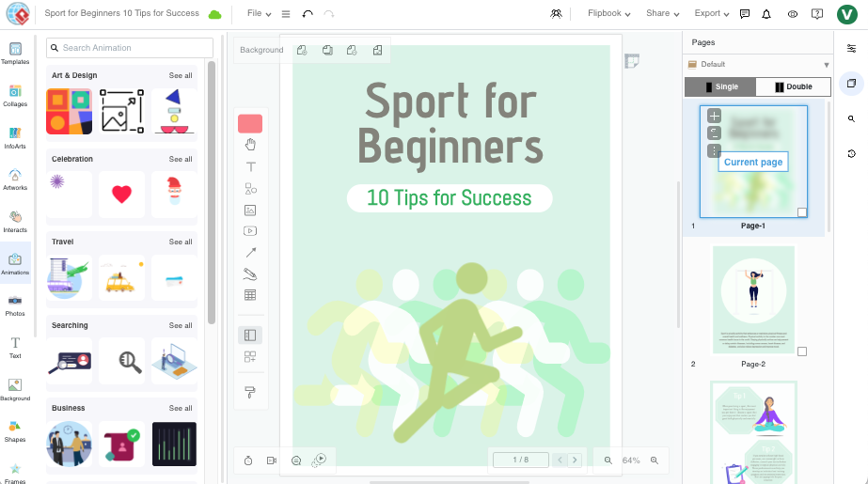Toggle preview with the eye icon

pos(792,14)
